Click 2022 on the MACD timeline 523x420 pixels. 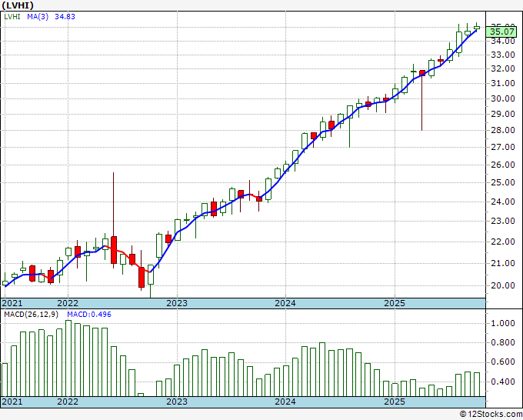point(68,402)
